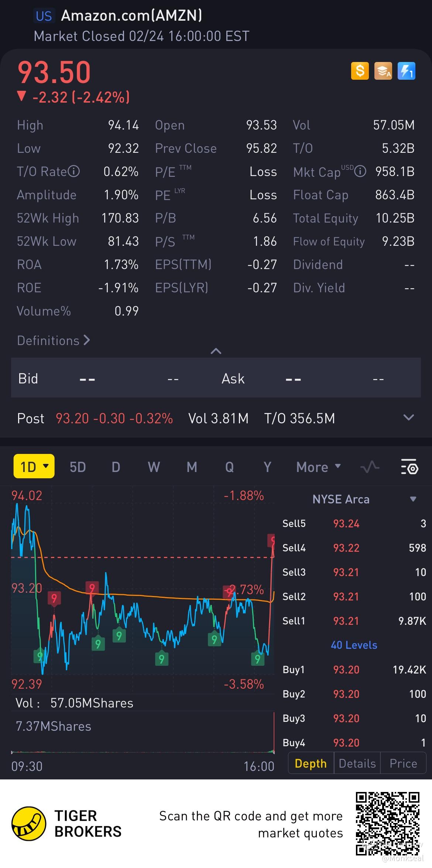Switch to the 5D chart tab
Viewport: 432px width, 868px height.
(78, 467)
